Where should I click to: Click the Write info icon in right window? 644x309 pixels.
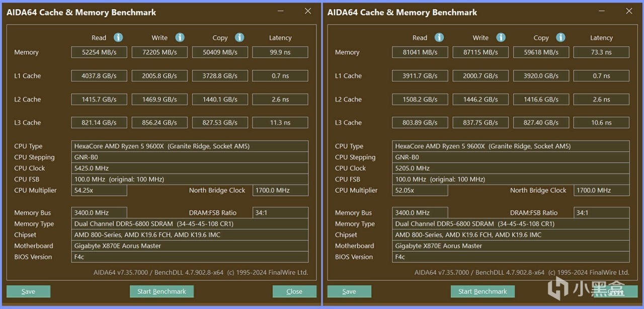coord(501,37)
